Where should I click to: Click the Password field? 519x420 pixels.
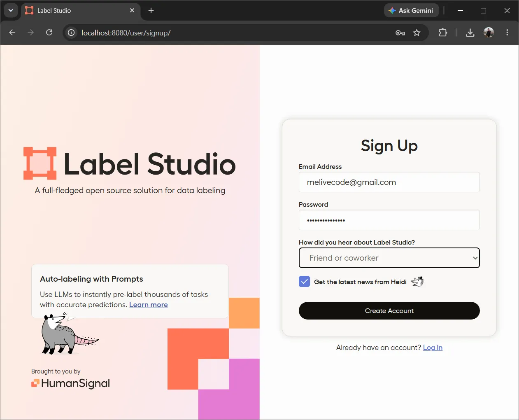click(x=389, y=220)
